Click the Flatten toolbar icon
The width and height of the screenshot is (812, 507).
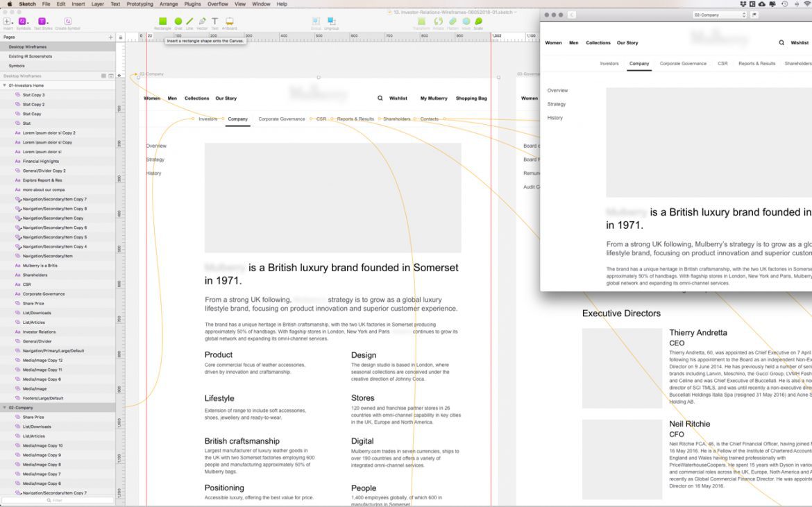click(x=452, y=22)
